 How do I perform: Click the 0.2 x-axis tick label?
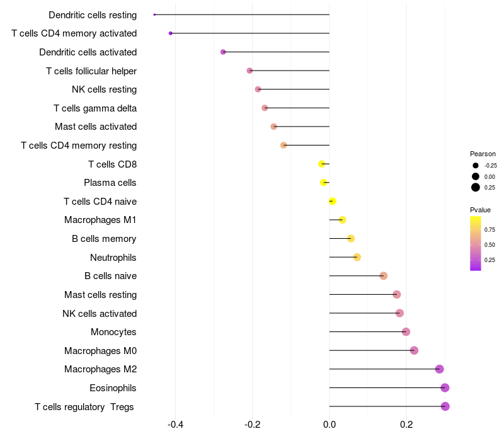pos(406,425)
